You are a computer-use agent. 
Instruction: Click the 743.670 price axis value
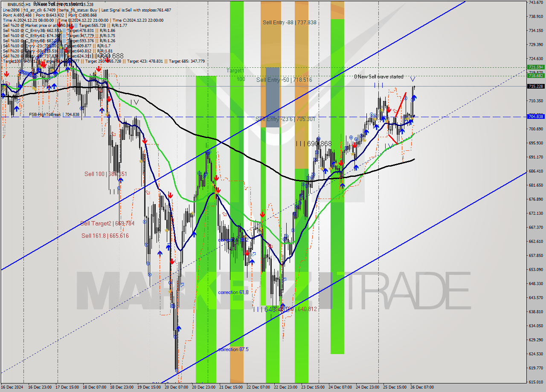click(536, 3)
